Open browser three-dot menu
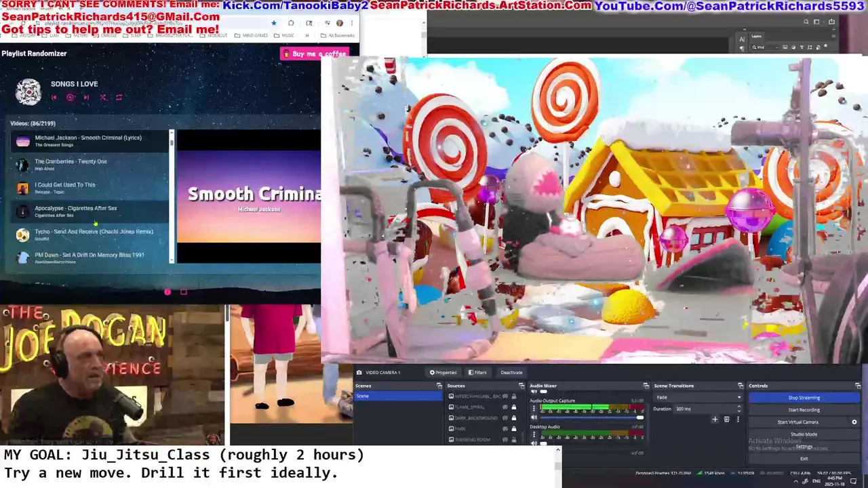 352,23
